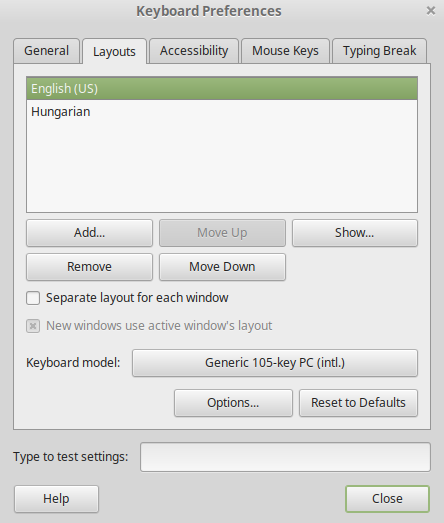The height and width of the screenshot is (523, 444).
Task: Open the Accessibility tab
Action: tap(194, 51)
